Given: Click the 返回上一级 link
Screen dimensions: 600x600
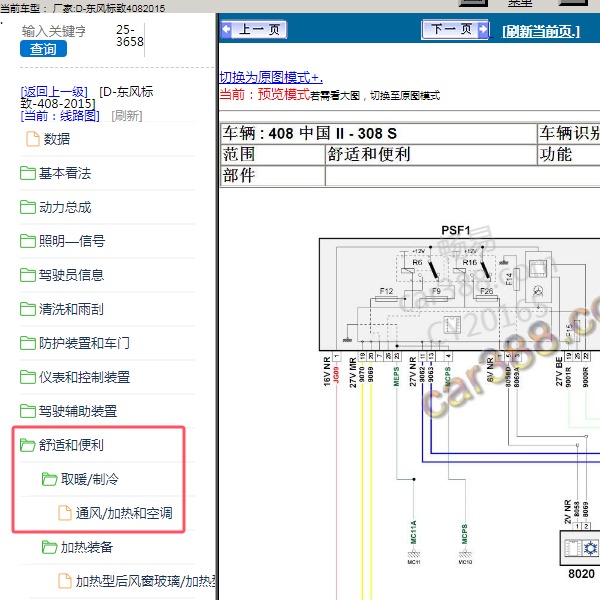Looking at the screenshot, I should coord(54,92).
